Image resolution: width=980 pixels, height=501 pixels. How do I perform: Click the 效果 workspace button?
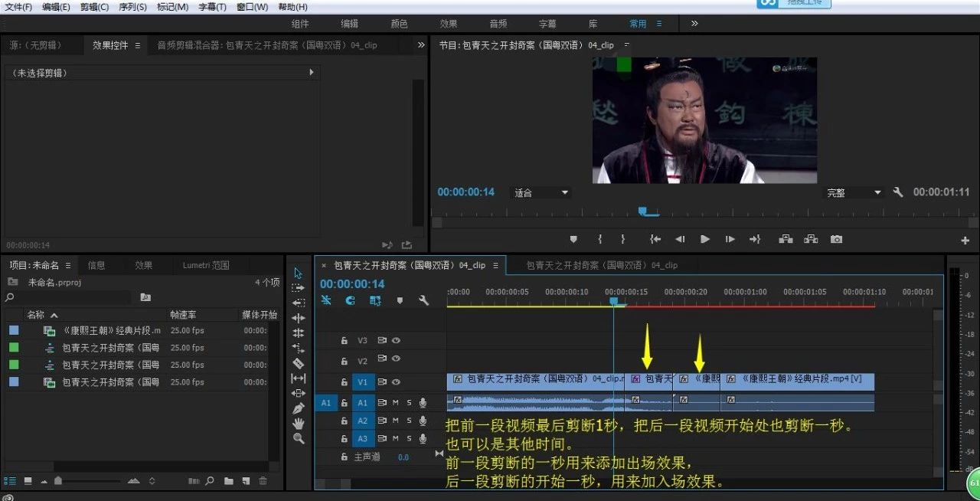point(449,24)
